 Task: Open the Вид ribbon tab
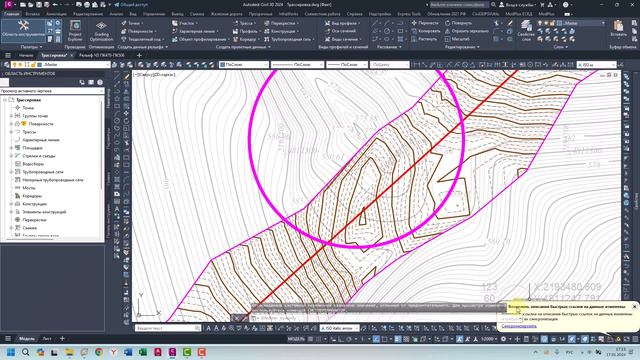click(x=133, y=14)
